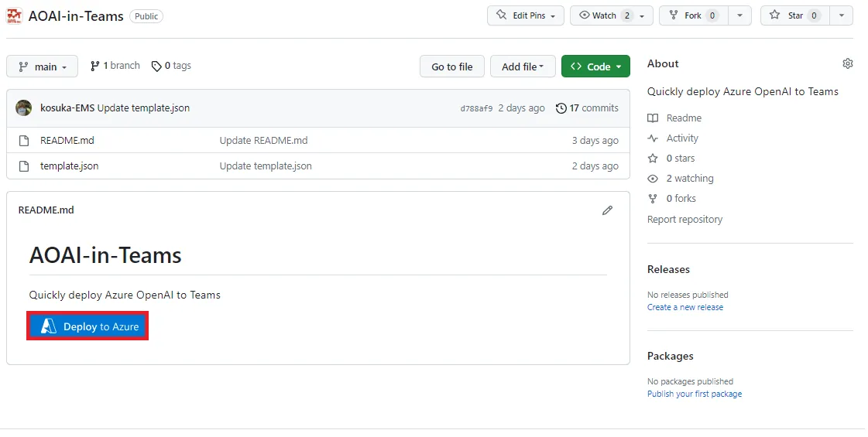
Task: Click the tag icon beside 0 tags
Action: (x=156, y=66)
